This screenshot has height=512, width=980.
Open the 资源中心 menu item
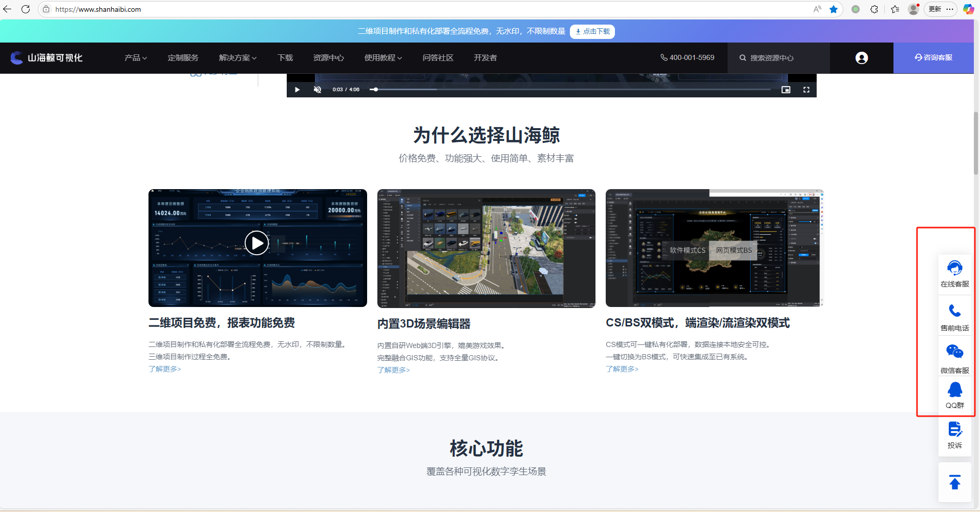click(328, 58)
